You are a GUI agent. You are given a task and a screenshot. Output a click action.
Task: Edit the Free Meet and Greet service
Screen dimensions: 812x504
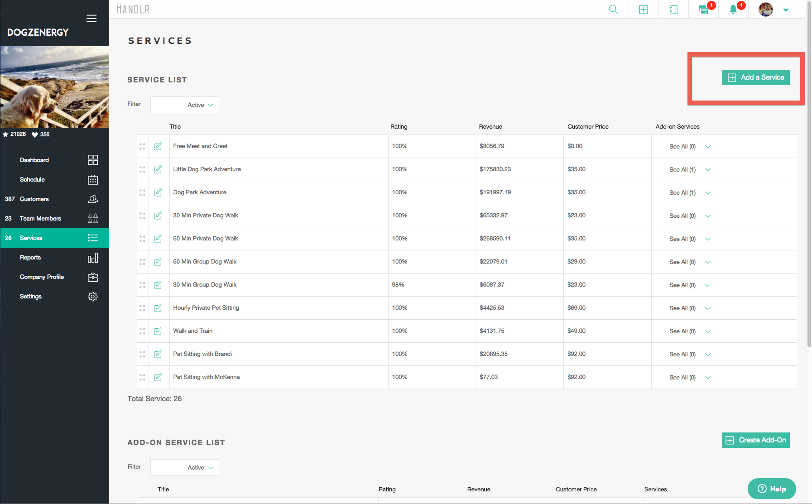[x=158, y=146]
